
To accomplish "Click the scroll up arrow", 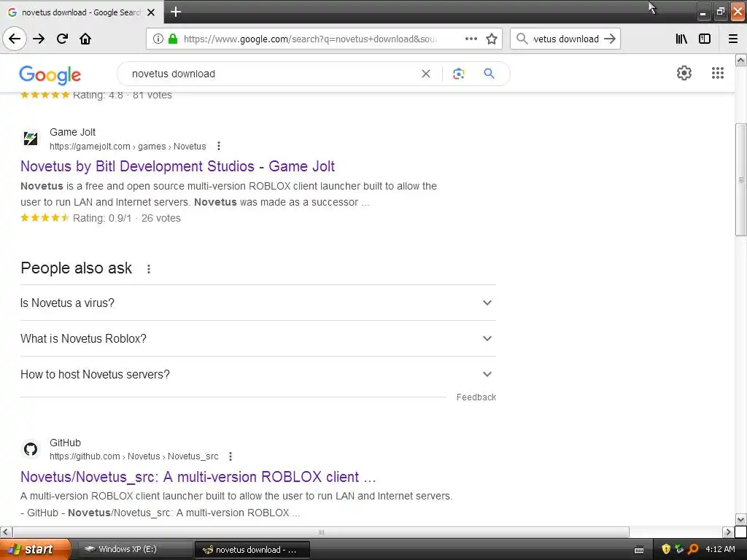I will coord(741,60).
